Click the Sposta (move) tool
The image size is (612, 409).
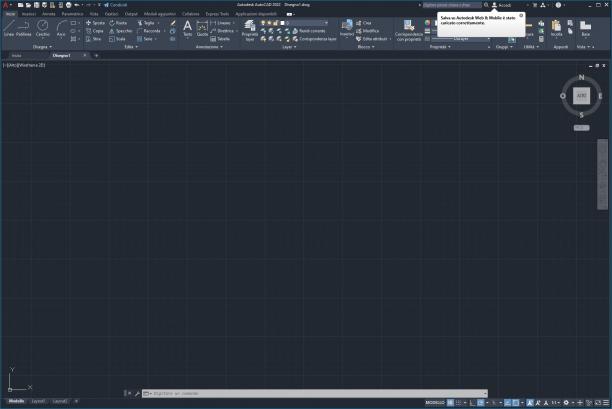point(95,23)
